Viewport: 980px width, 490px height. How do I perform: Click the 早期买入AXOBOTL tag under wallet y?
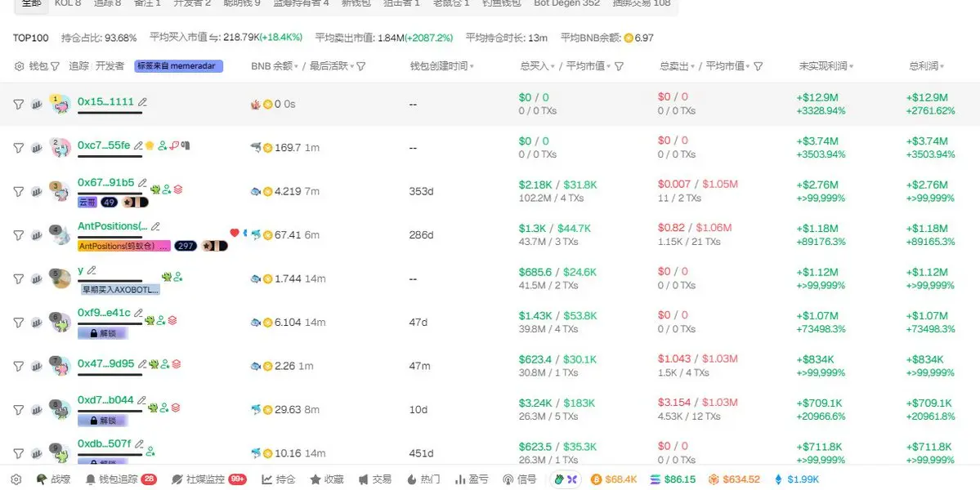coord(120,290)
